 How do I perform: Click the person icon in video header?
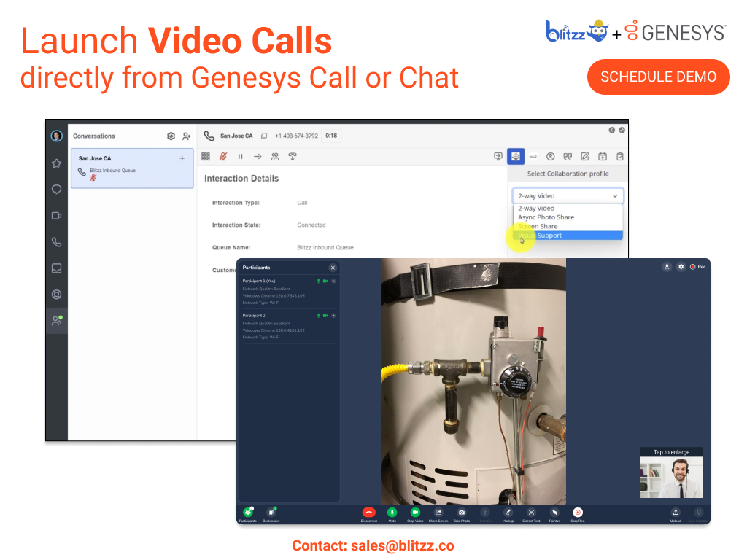tap(667, 267)
